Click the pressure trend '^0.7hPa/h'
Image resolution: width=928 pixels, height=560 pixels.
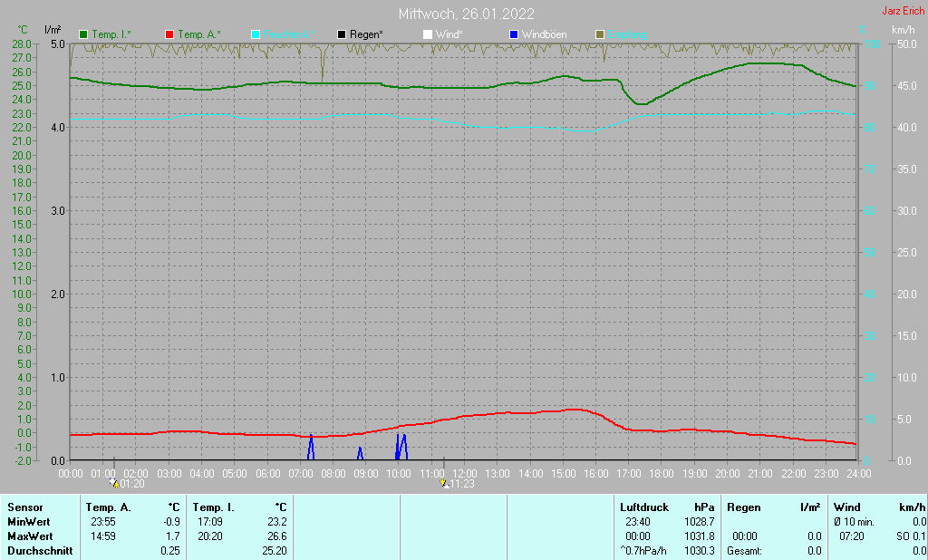(643, 551)
